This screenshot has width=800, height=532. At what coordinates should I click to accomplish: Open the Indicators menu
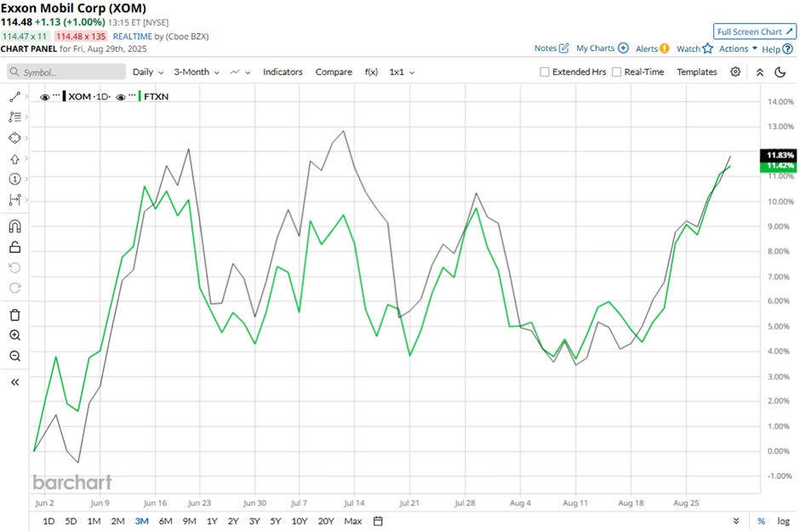tap(283, 72)
